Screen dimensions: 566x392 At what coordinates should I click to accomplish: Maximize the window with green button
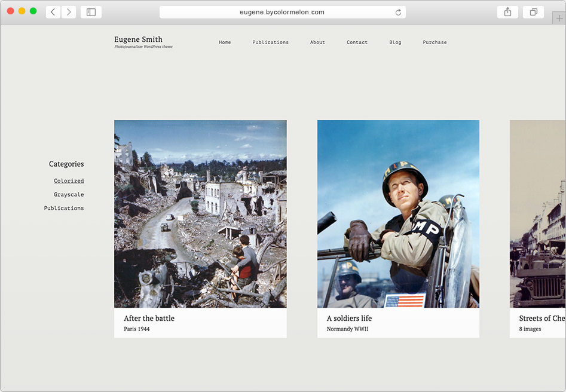tap(33, 11)
